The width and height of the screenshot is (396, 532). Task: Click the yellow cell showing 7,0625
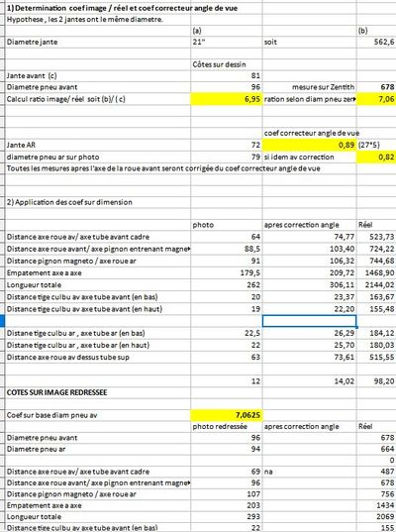click(x=227, y=415)
